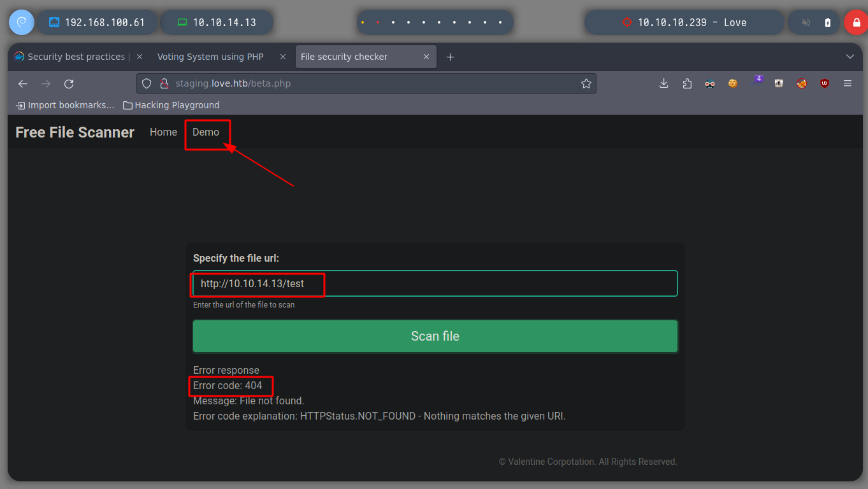Click the Valentine Corpotation footer text

pos(588,462)
